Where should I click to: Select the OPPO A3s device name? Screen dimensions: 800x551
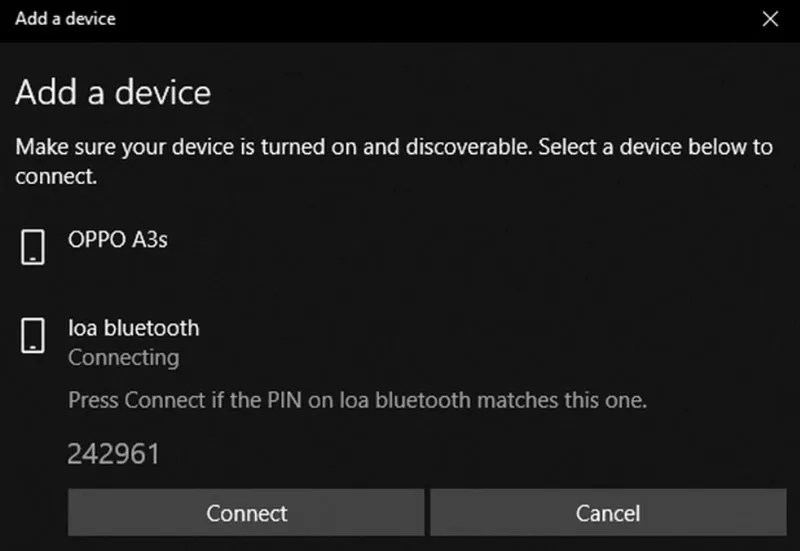pos(117,240)
